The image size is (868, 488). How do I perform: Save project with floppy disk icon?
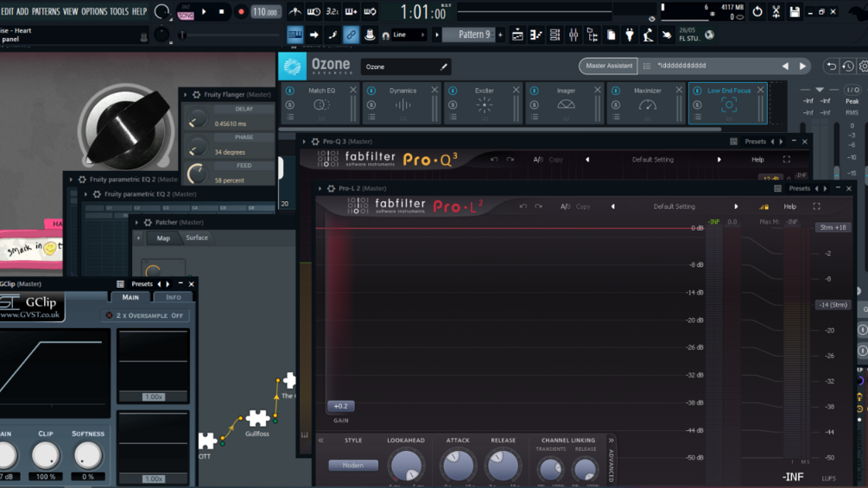[x=795, y=11]
